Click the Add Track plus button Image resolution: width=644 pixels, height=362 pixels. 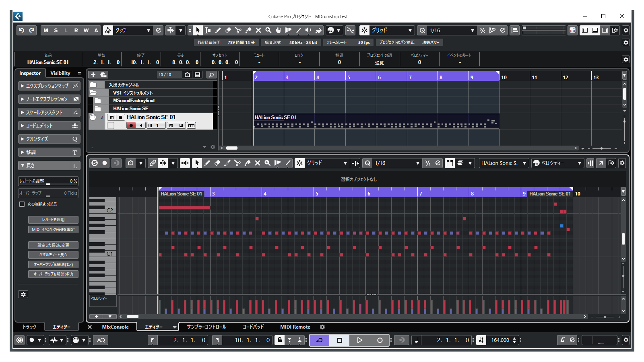tap(93, 75)
